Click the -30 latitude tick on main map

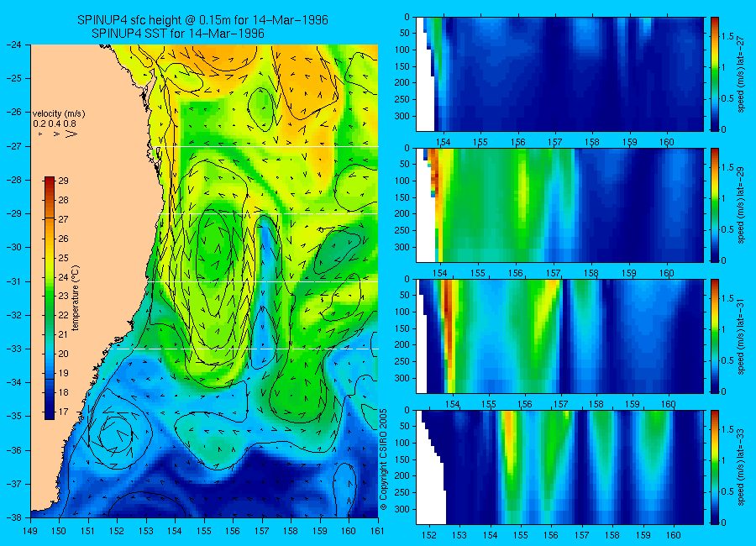coord(15,247)
